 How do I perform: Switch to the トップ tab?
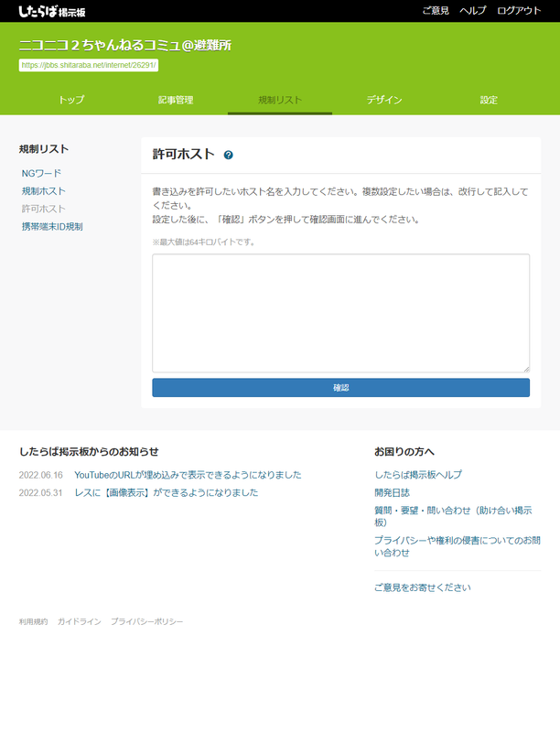point(71,100)
